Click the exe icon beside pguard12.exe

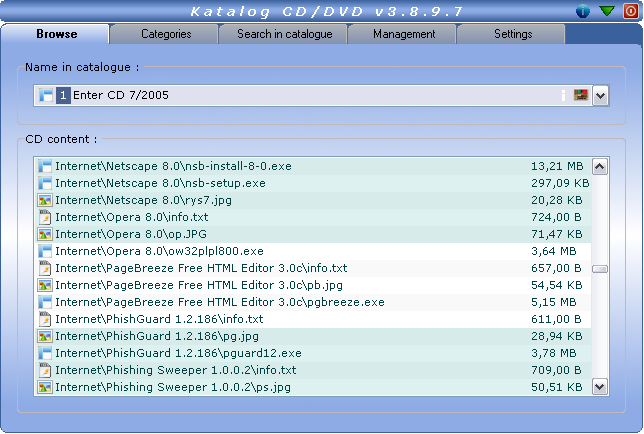44,353
